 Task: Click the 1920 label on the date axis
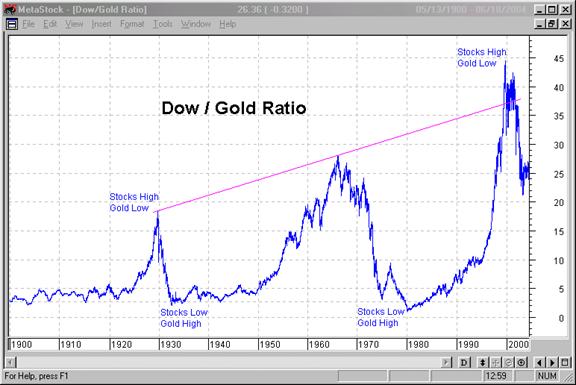(x=121, y=345)
